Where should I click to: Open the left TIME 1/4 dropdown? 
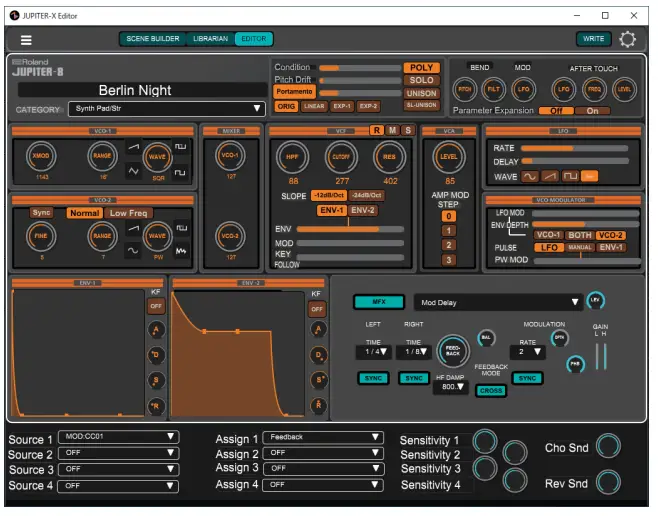tap(373, 352)
